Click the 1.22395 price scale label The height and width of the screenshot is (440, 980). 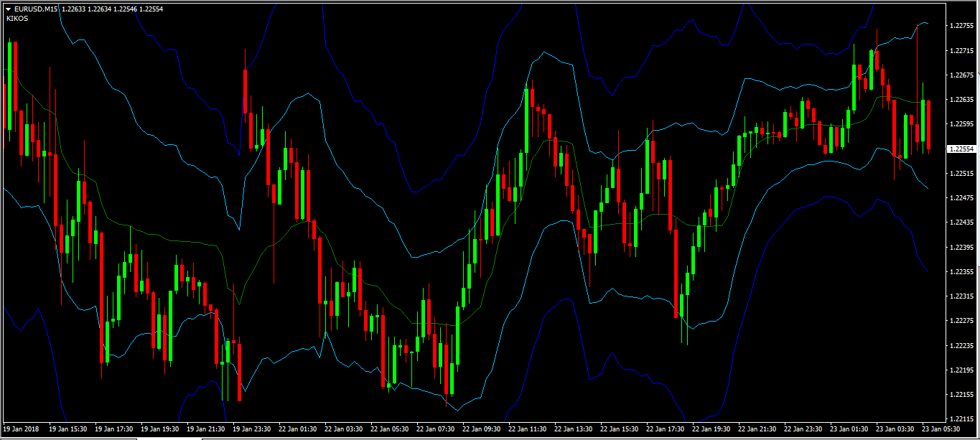coord(961,248)
